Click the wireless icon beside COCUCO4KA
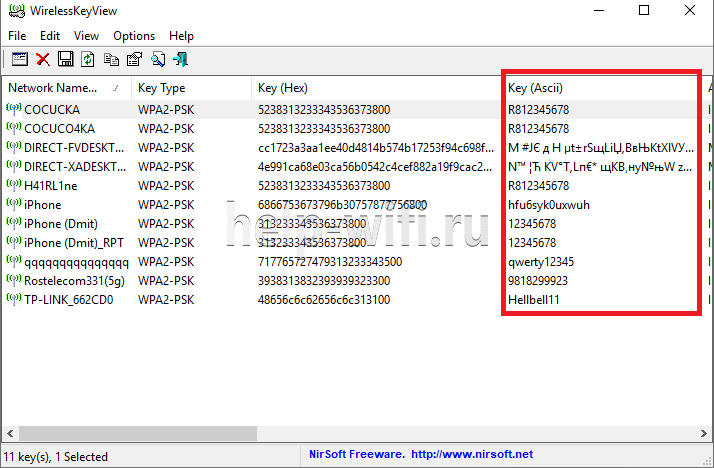 (x=14, y=128)
